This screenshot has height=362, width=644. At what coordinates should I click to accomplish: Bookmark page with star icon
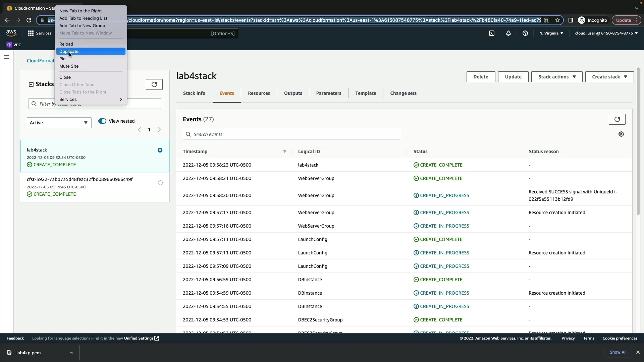557,20
